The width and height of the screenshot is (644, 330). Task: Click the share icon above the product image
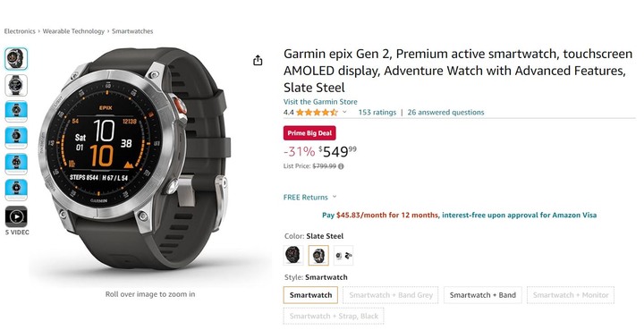click(258, 60)
